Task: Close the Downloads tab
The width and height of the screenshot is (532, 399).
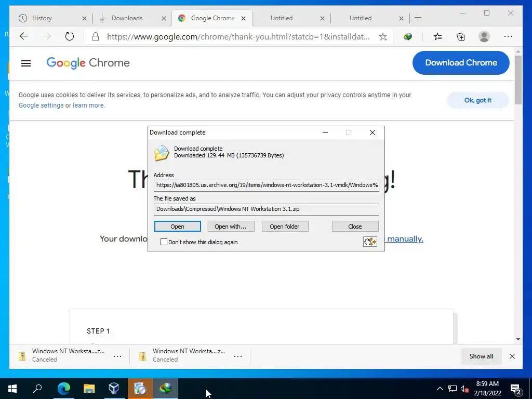Action: (164, 18)
